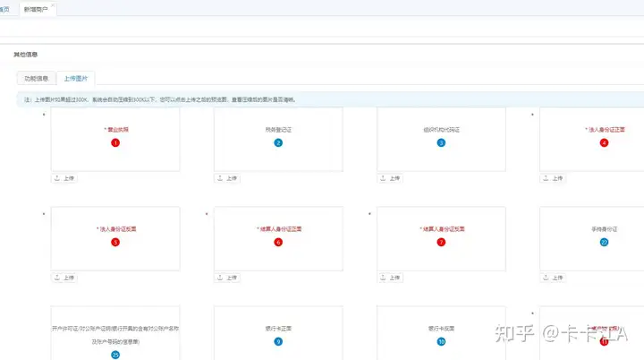Click the blue badge numbered 22

pos(604,243)
